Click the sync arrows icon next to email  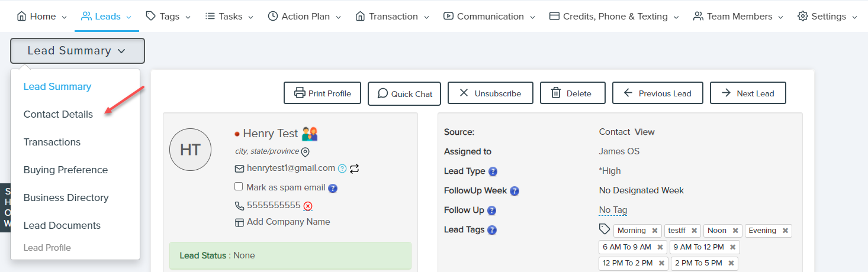[x=354, y=169]
